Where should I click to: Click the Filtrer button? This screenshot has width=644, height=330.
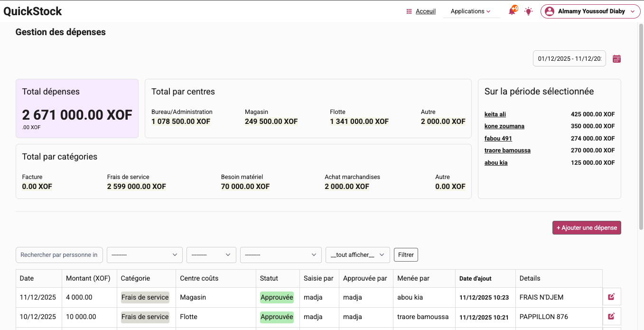click(406, 255)
